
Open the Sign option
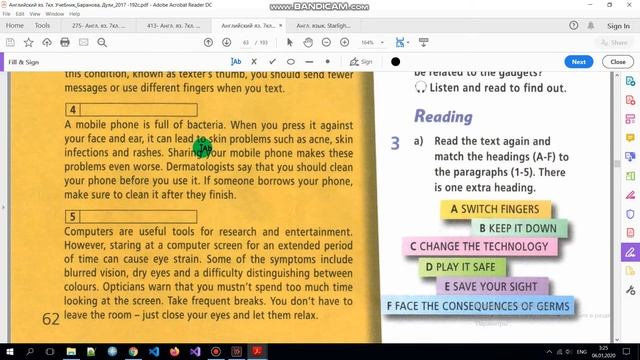pos(361,62)
